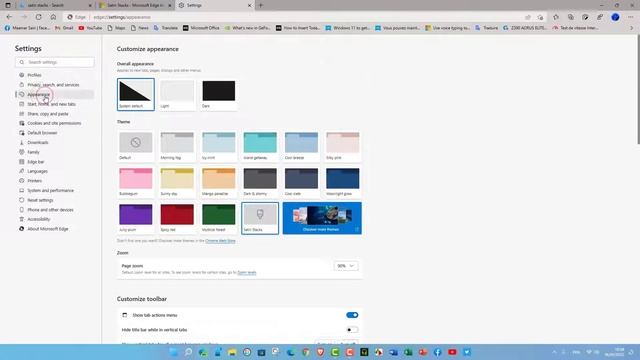Choose the Sunny day yellow theme
The width and height of the screenshot is (640, 360).
[x=177, y=182]
